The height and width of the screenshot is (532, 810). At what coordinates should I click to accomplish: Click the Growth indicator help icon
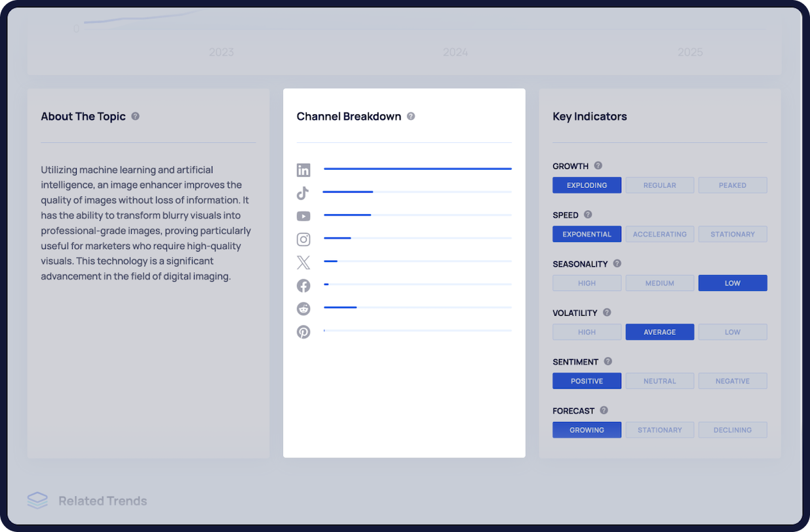[598, 166]
